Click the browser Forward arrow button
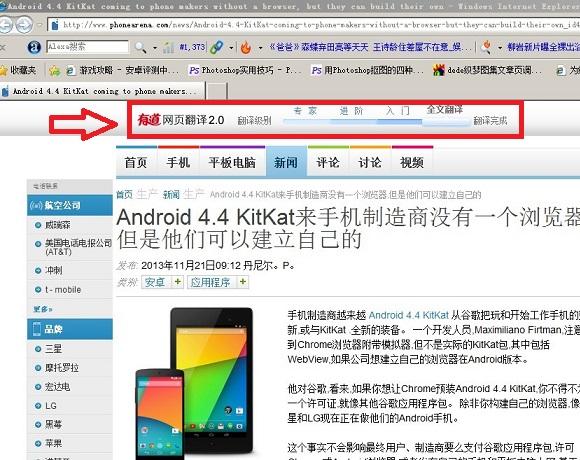Viewport: 580px width, 460px height. [24, 25]
